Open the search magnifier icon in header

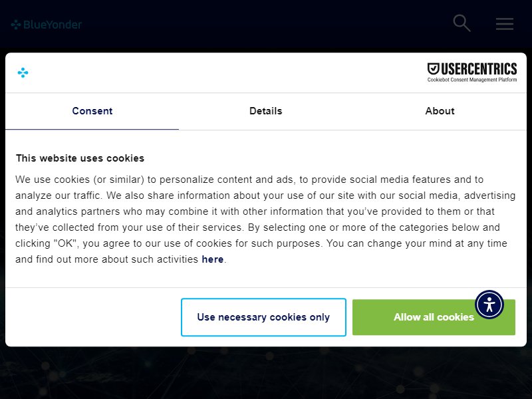tap(462, 23)
